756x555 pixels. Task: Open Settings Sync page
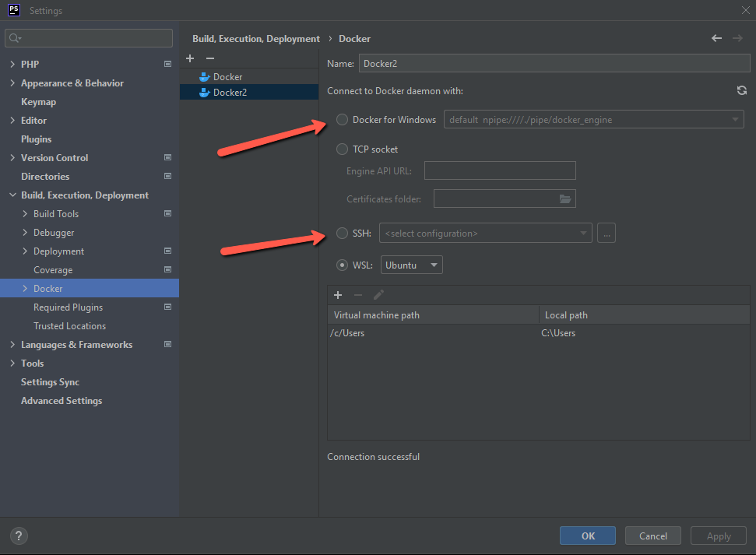pyautogui.click(x=50, y=382)
